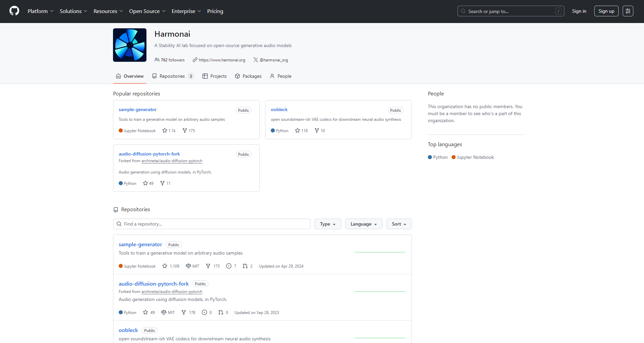Open the Sort dropdown

click(399, 224)
